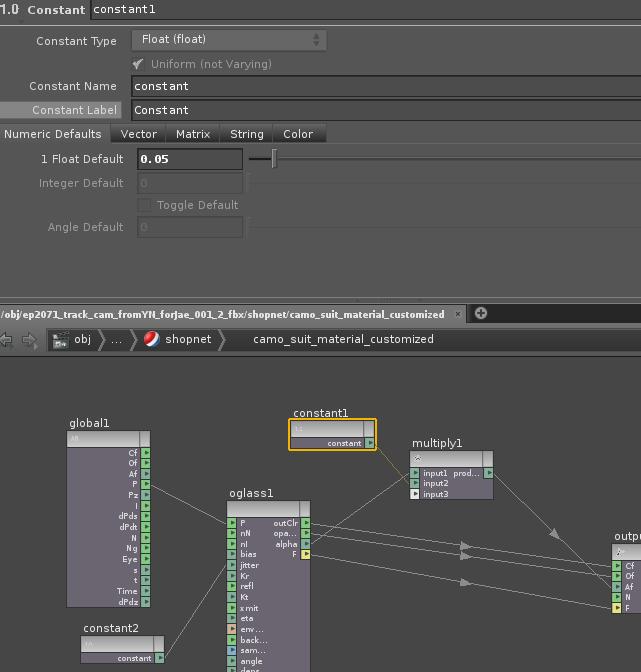Viewport: 641px width, 672px height.
Task: Edit the Constant Label field
Action: click(386, 110)
